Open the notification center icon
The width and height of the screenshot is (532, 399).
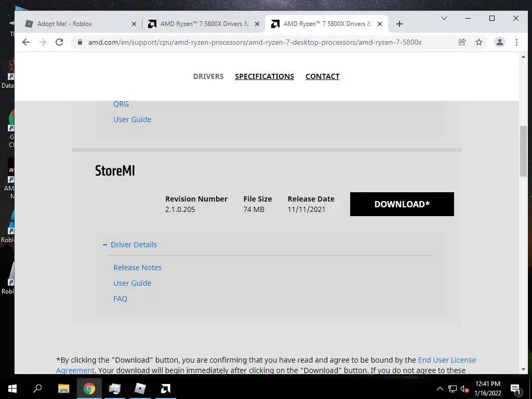(515, 389)
